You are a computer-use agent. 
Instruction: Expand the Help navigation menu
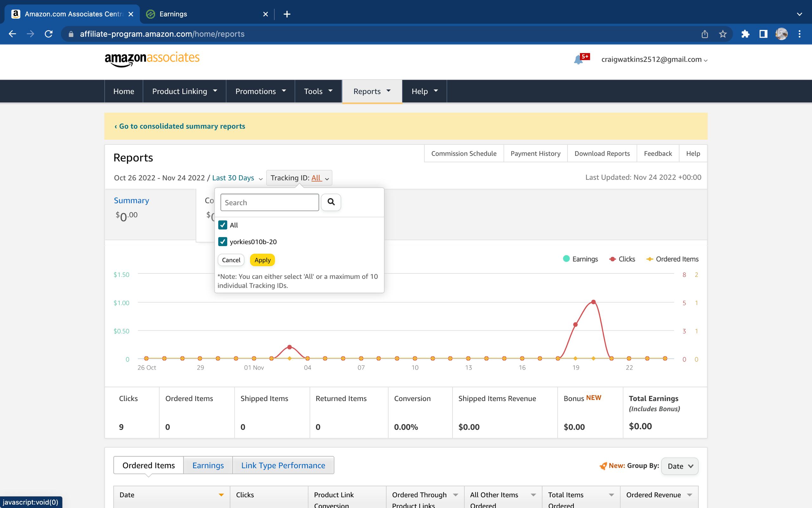pos(424,91)
